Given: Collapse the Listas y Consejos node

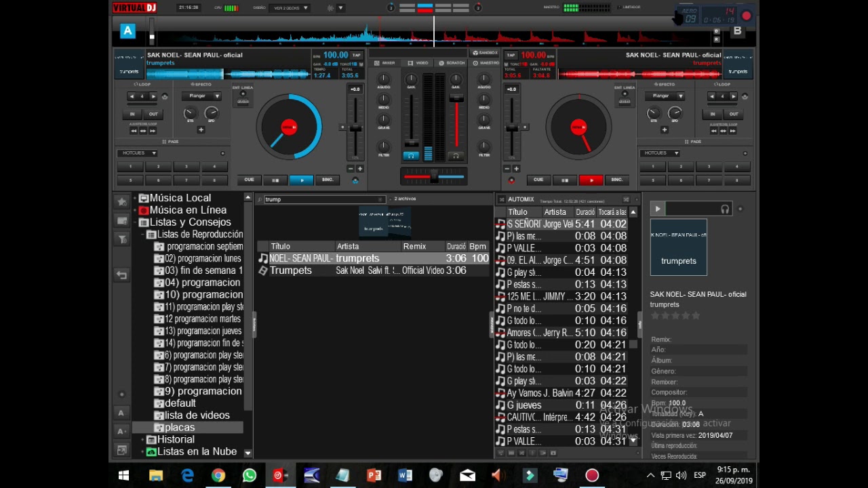Looking at the screenshot, I should (x=135, y=222).
